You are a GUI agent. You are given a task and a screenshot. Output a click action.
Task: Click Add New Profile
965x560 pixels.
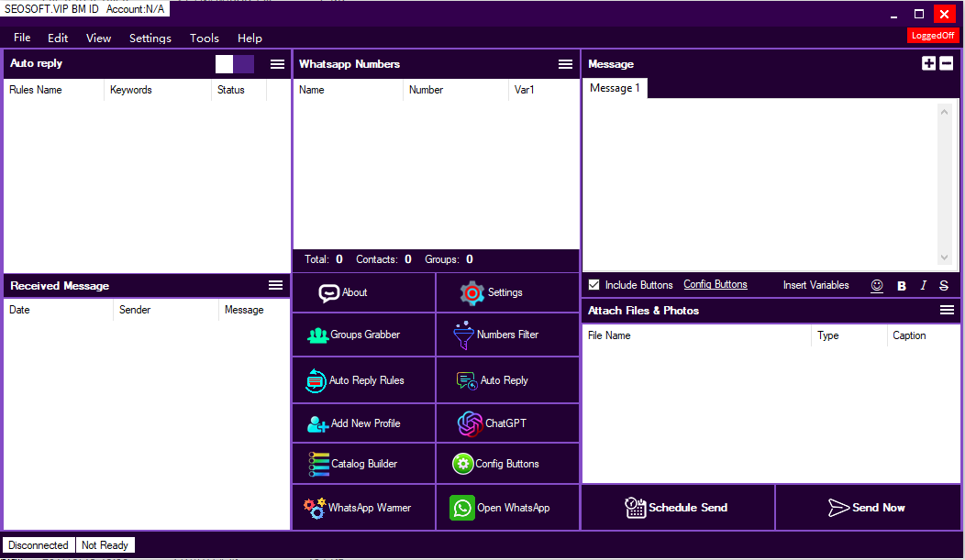click(x=364, y=423)
